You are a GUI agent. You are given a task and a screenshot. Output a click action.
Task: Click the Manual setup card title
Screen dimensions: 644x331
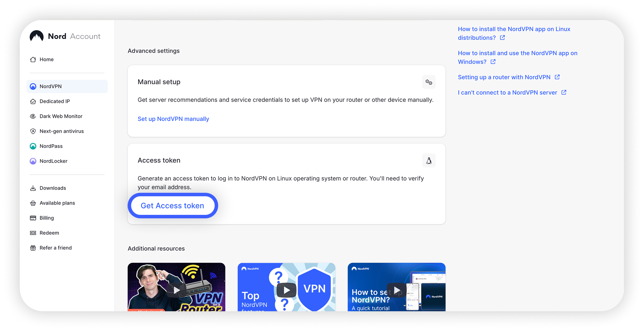pos(159,82)
